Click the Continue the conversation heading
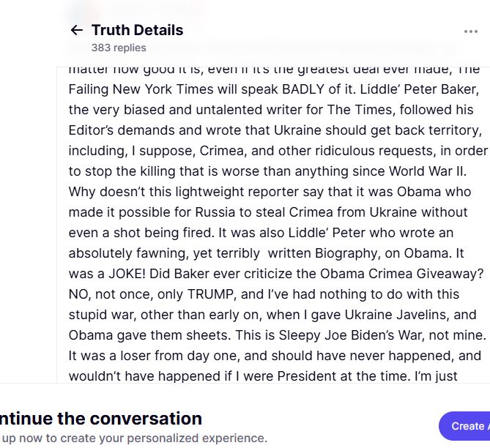Image resolution: width=490 pixels, height=448 pixels. click(x=101, y=418)
